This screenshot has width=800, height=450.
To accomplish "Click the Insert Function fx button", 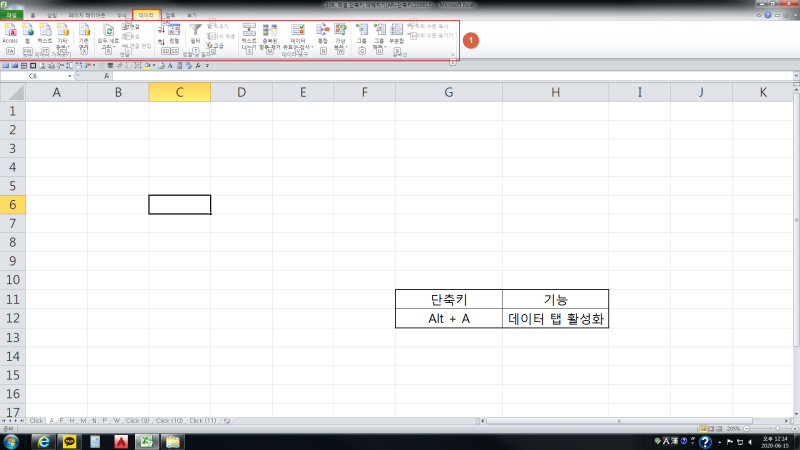I will click(x=107, y=76).
